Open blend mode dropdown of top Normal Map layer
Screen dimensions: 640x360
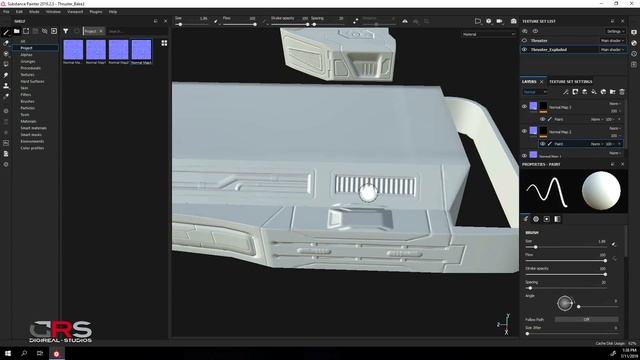click(614, 104)
